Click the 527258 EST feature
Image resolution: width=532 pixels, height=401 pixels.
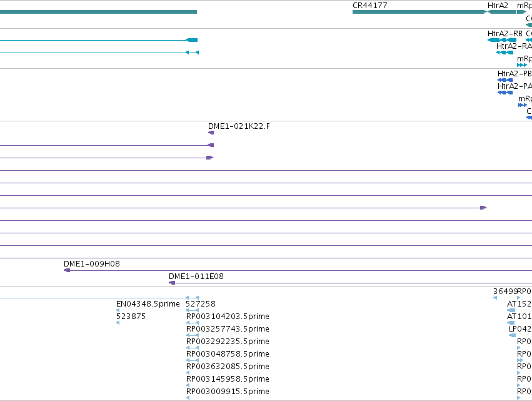193,310
